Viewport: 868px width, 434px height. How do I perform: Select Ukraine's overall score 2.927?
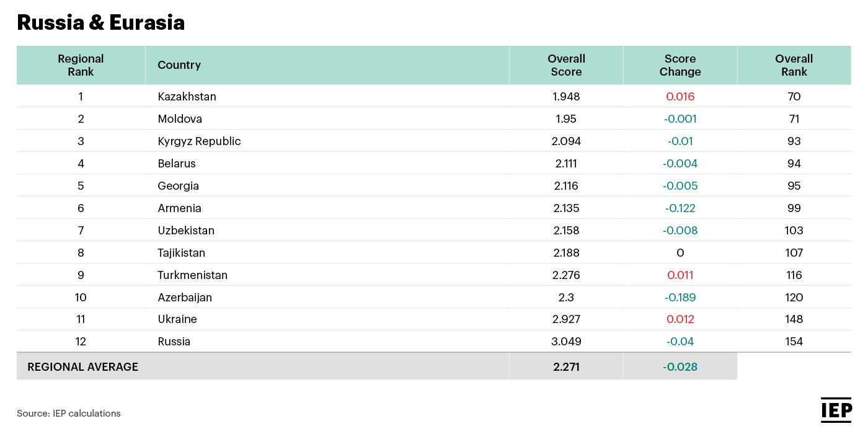tap(566, 320)
